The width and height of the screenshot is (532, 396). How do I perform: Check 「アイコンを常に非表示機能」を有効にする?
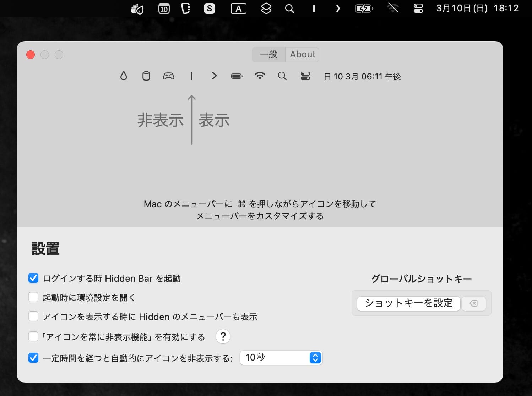33,336
